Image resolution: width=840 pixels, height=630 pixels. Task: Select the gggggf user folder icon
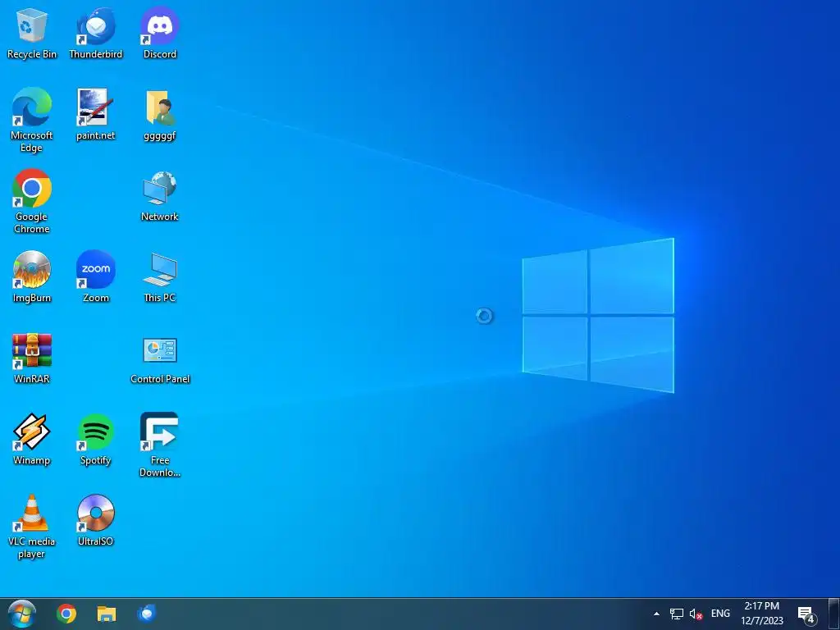tap(160, 115)
